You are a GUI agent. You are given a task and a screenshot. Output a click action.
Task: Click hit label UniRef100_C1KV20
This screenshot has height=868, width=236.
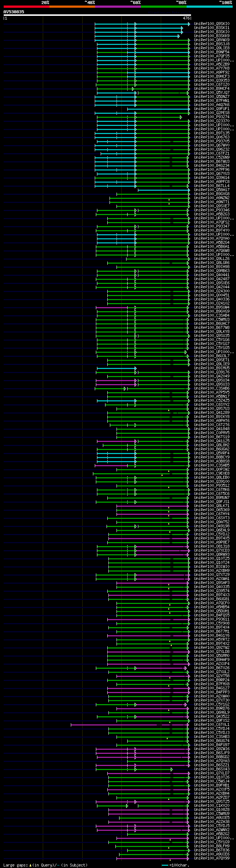[x=212, y=806]
